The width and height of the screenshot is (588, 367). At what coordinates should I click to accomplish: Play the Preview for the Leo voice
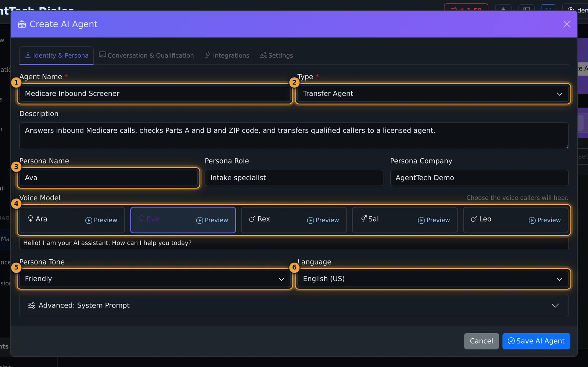coord(545,220)
